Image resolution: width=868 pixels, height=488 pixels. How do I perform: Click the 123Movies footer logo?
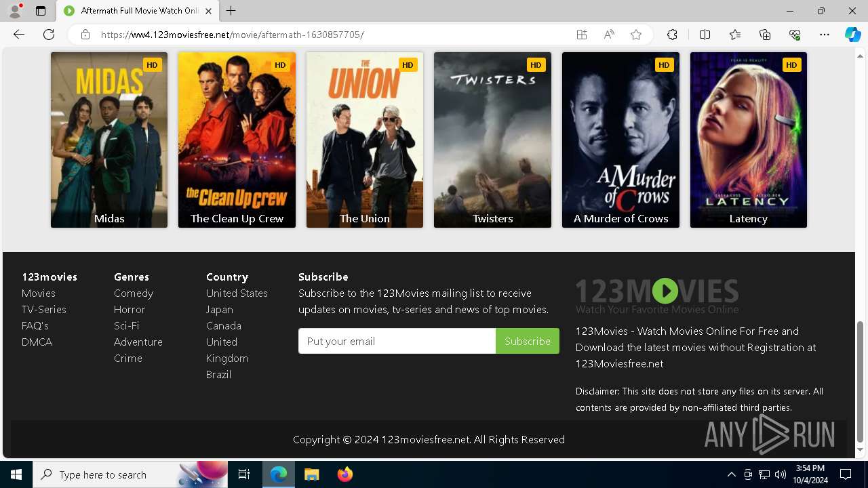tap(656, 296)
